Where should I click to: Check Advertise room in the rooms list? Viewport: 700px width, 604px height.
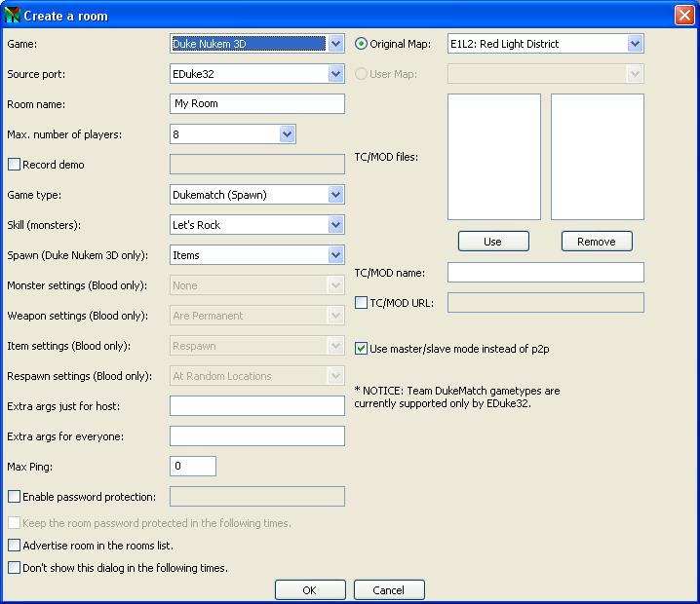(x=15, y=546)
